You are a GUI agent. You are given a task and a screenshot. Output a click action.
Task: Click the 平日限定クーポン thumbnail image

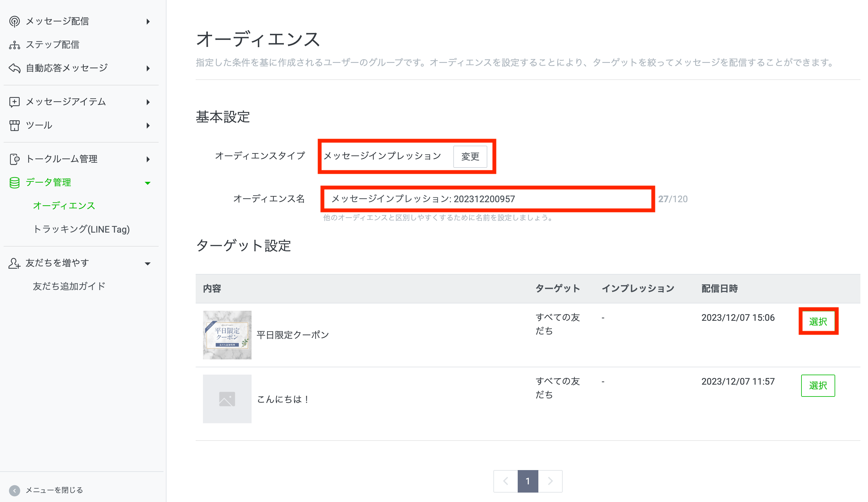(x=227, y=335)
